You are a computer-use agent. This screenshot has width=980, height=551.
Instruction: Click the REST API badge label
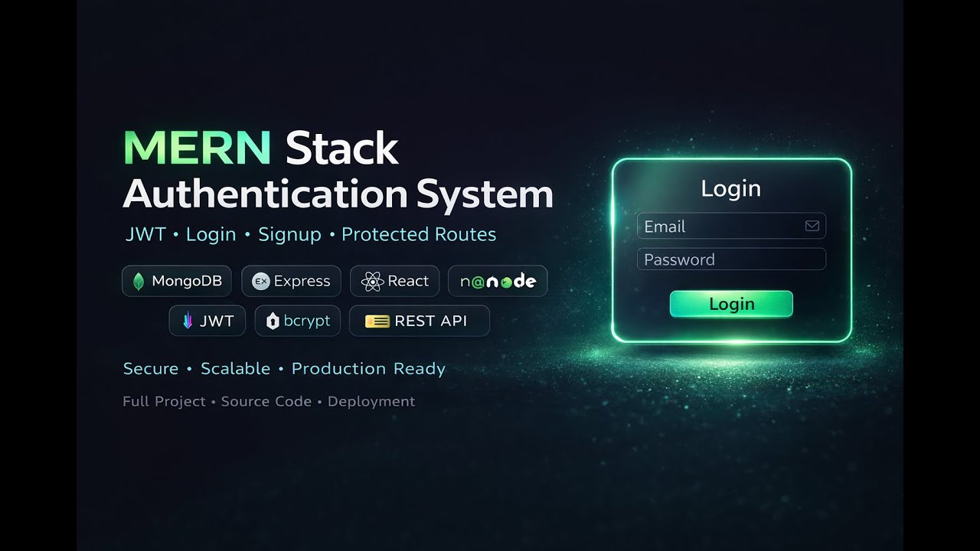click(x=430, y=321)
